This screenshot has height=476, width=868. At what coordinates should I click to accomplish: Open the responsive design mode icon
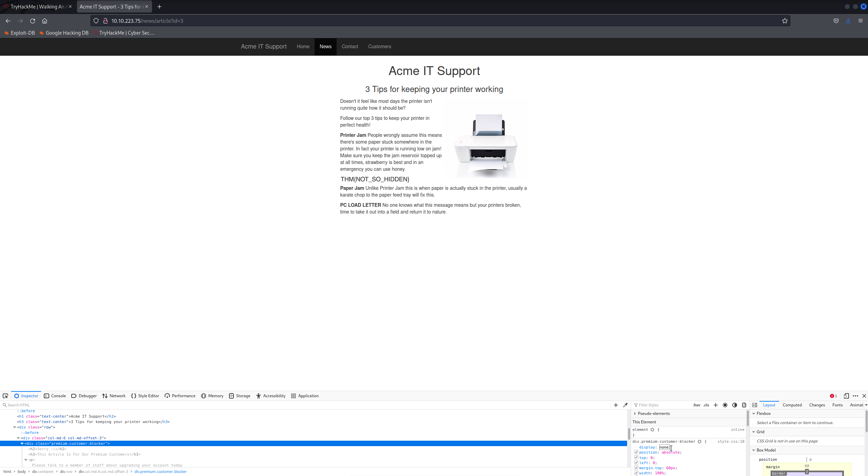[x=846, y=396]
